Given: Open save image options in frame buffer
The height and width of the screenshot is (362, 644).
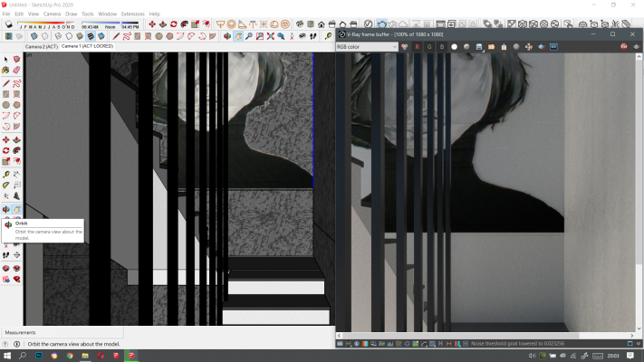Looking at the screenshot, I should pos(479,47).
